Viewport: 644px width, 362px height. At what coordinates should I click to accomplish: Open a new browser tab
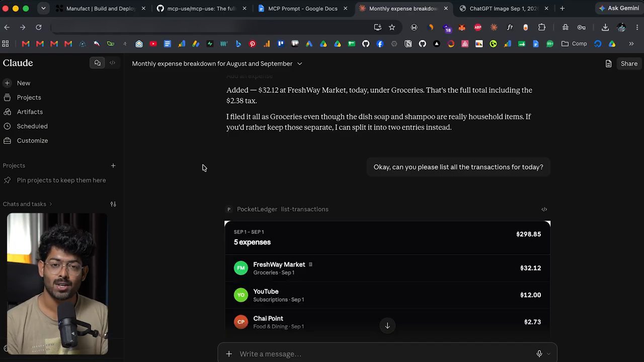[x=562, y=9]
